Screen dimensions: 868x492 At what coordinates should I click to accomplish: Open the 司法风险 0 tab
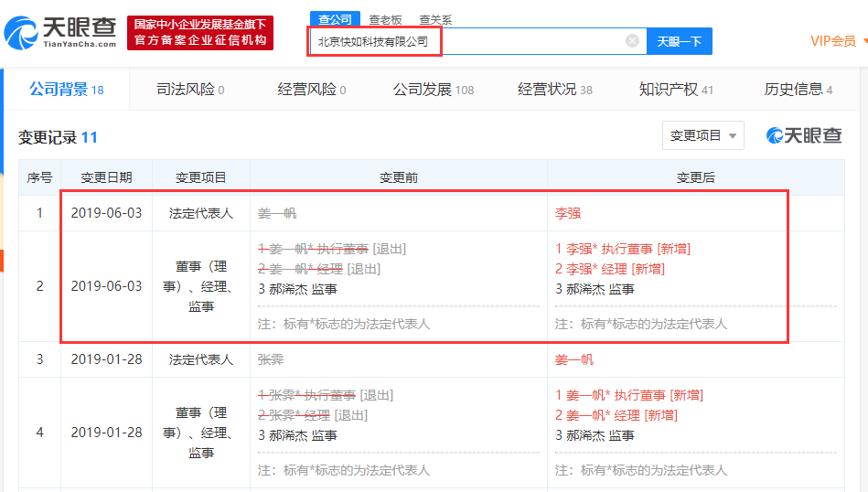(x=190, y=89)
